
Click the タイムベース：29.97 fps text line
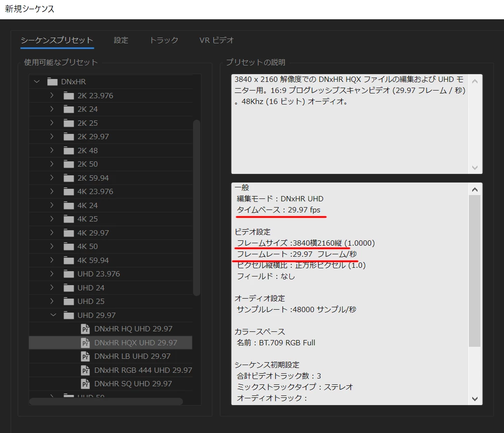coord(279,210)
